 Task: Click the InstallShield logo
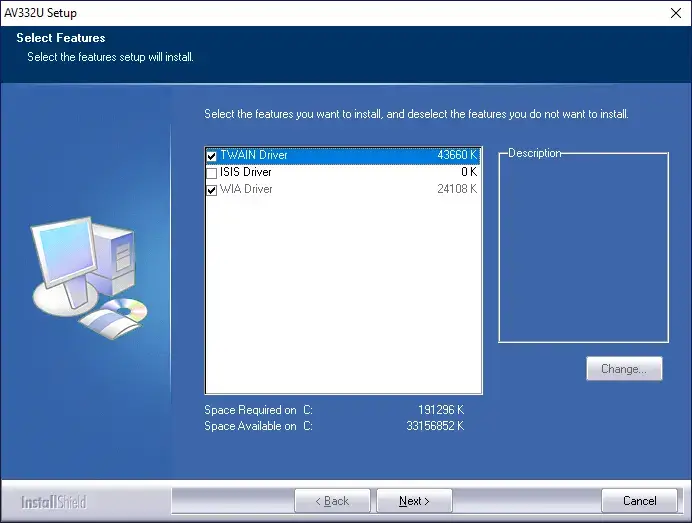(x=54, y=501)
